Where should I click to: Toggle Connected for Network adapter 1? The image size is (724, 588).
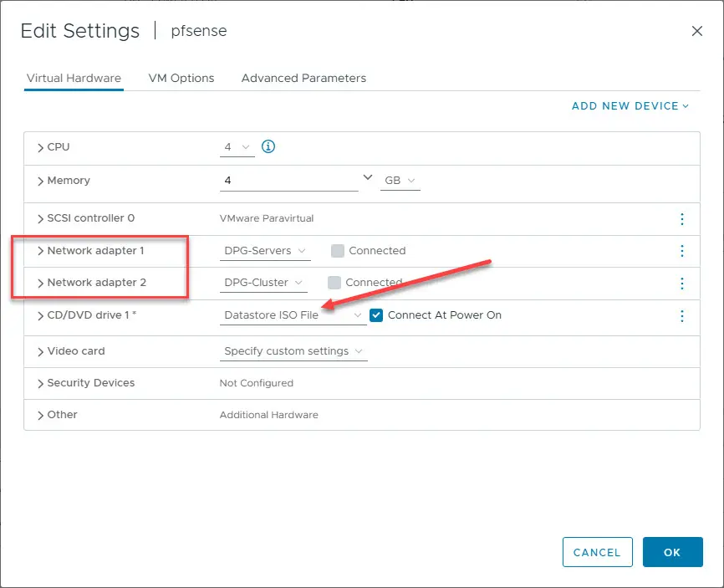coord(338,251)
